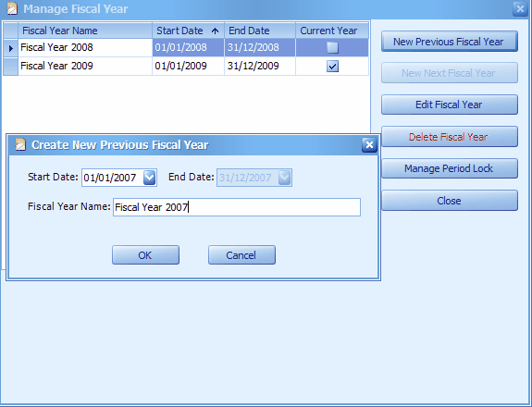This screenshot has width=532, height=407.
Task: Sort by Fiscal Year Name column header
Action: point(85,31)
